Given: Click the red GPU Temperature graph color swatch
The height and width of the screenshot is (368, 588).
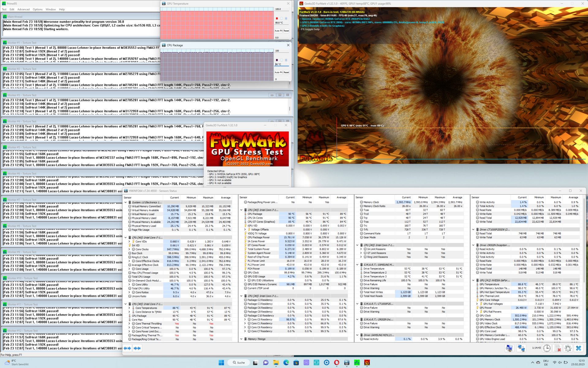Looking at the screenshot, I should (277, 18).
